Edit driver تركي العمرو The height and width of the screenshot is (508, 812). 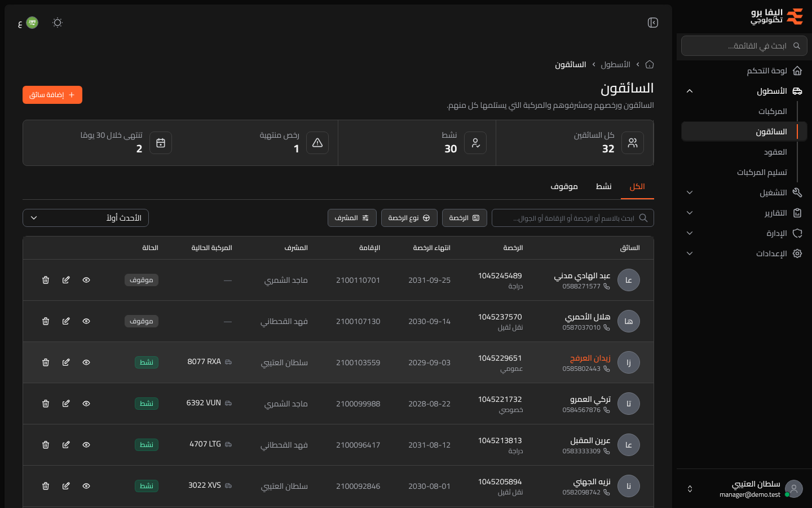coord(66,404)
